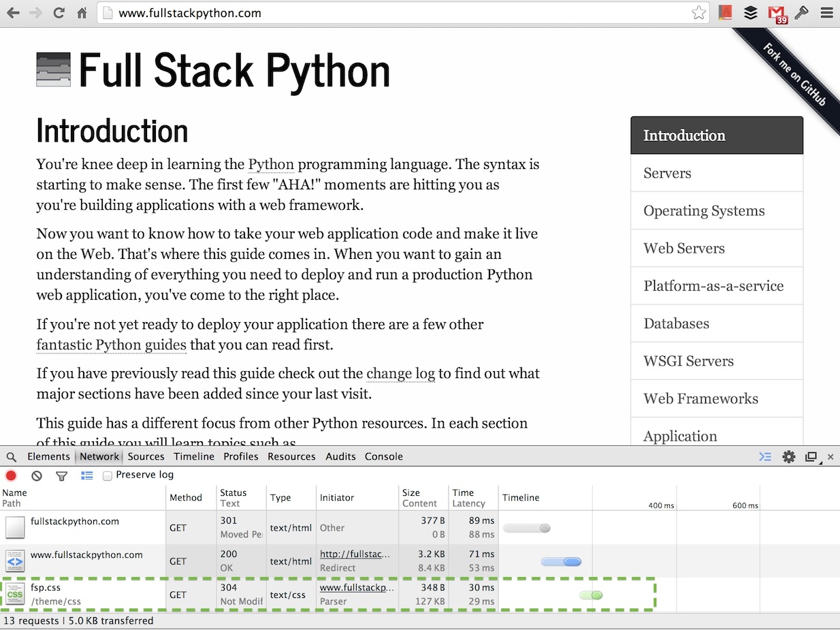Bookmark the page with the star
840x630 pixels.
(698, 12)
